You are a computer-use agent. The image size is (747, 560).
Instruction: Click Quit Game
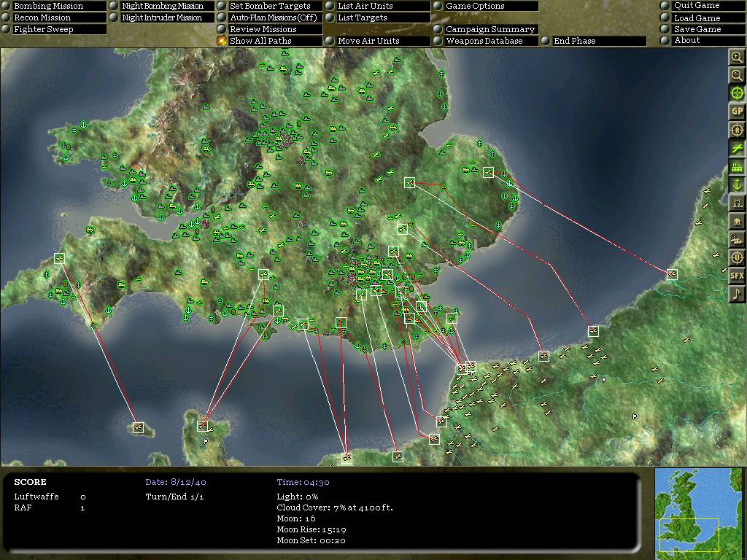coord(703,5)
